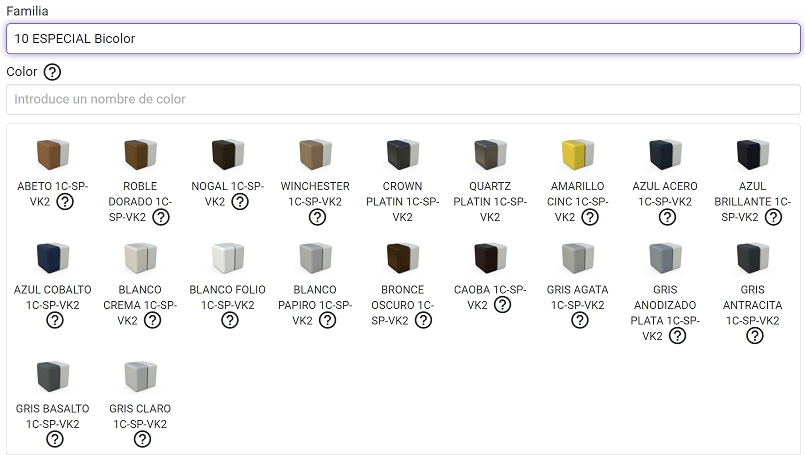Open the Familia dropdown field
The width and height of the screenshot is (805, 455).
(x=402, y=39)
